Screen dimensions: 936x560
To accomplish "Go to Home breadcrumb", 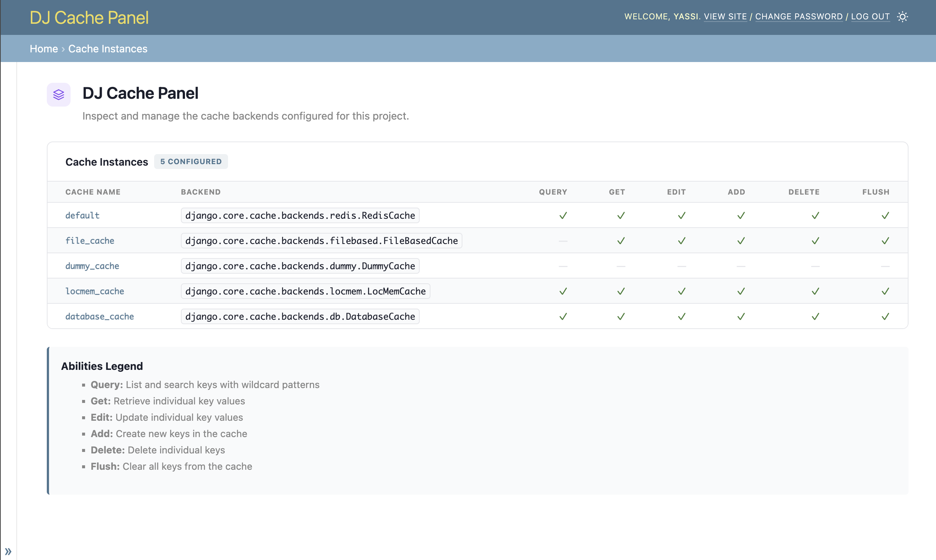I will (44, 49).
